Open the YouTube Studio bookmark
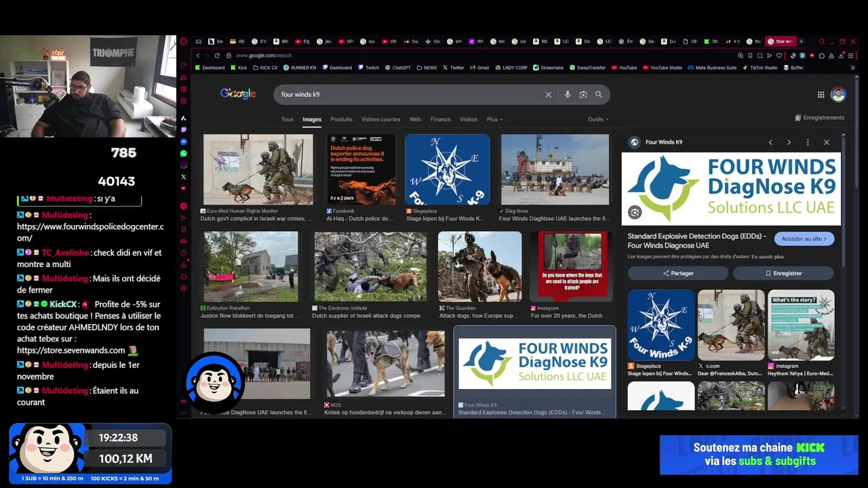 pyautogui.click(x=662, y=68)
